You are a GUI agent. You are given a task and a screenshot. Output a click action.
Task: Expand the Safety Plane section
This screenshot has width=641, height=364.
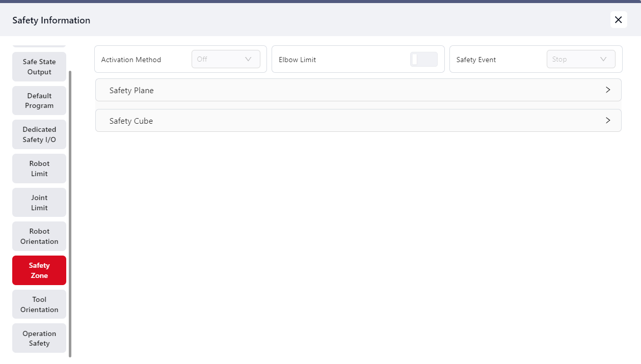[x=358, y=90]
